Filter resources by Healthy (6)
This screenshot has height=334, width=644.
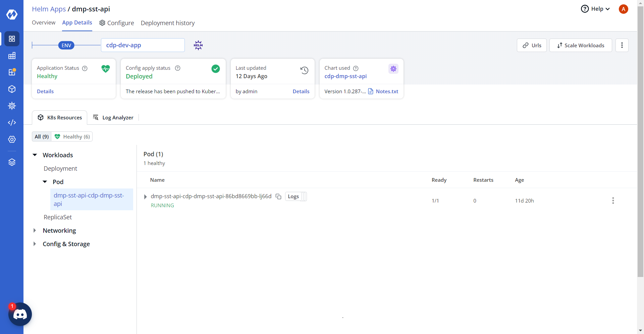point(72,136)
